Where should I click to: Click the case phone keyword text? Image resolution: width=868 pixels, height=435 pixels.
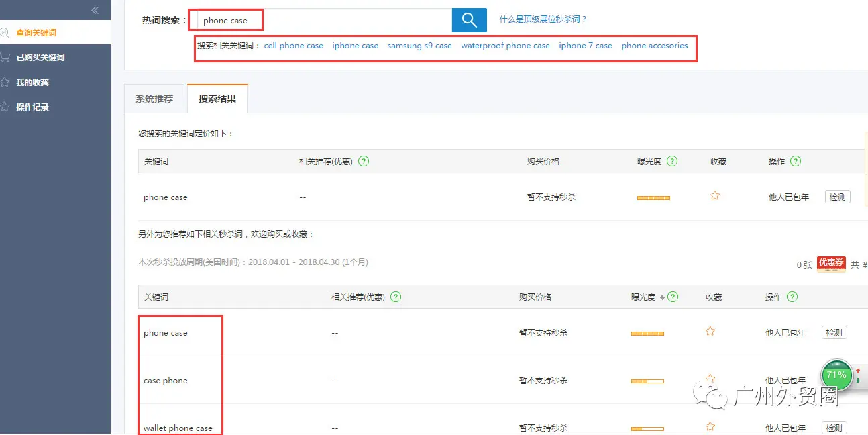point(166,381)
